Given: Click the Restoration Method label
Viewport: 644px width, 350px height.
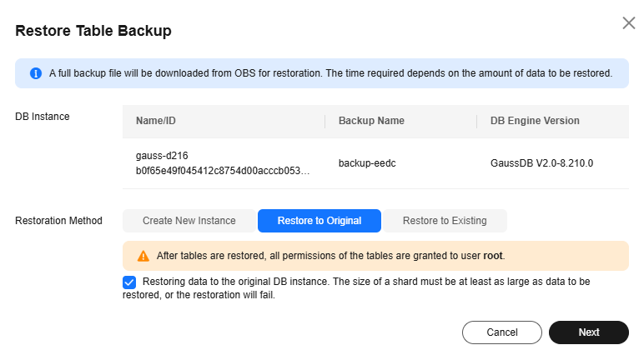Looking at the screenshot, I should [58, 221].
